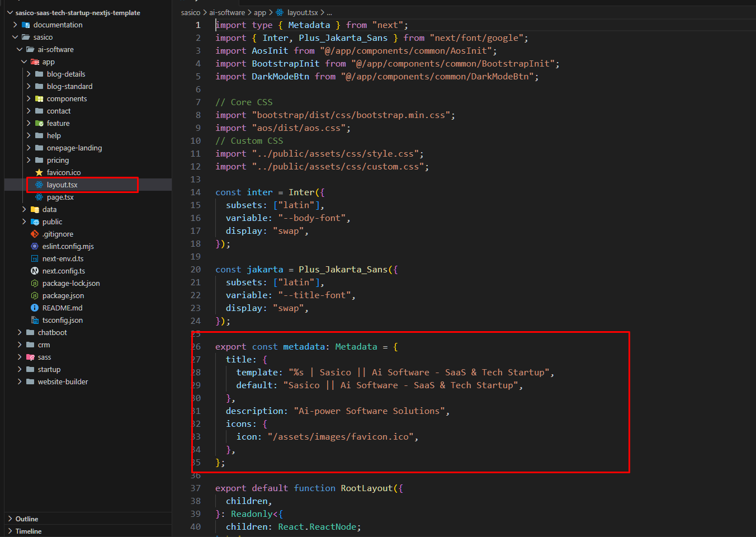The image size is (756, 537).
Task: Click the startup folder icon
Action: point(30,369)
